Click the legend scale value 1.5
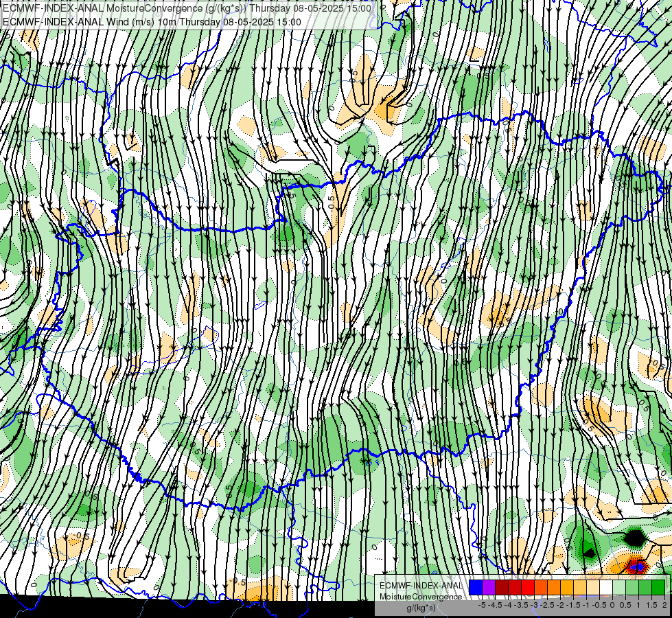The image size is (672, 618). 652,605
